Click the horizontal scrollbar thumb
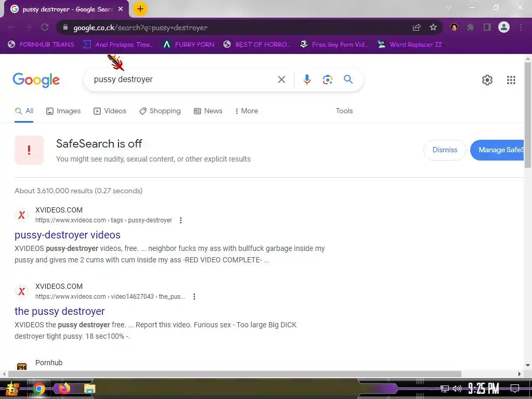This screenshot has width=532, height=399. [x=234, y=374]
